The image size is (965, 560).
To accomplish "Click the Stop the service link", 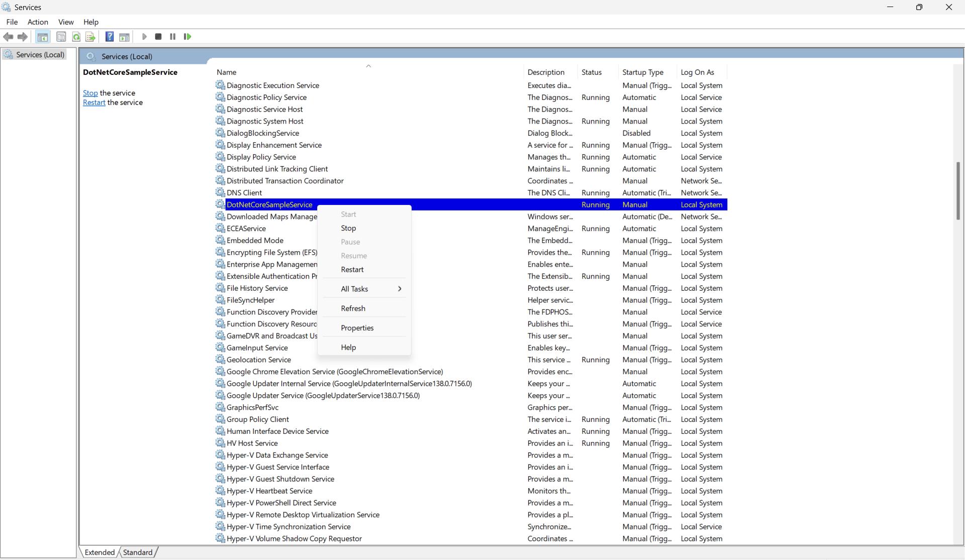I will click(90, 93).
